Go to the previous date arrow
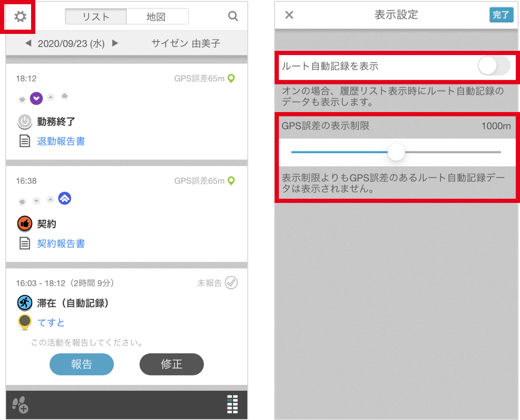This screenshot has height=420, width=520. click(x=28, y=43)
